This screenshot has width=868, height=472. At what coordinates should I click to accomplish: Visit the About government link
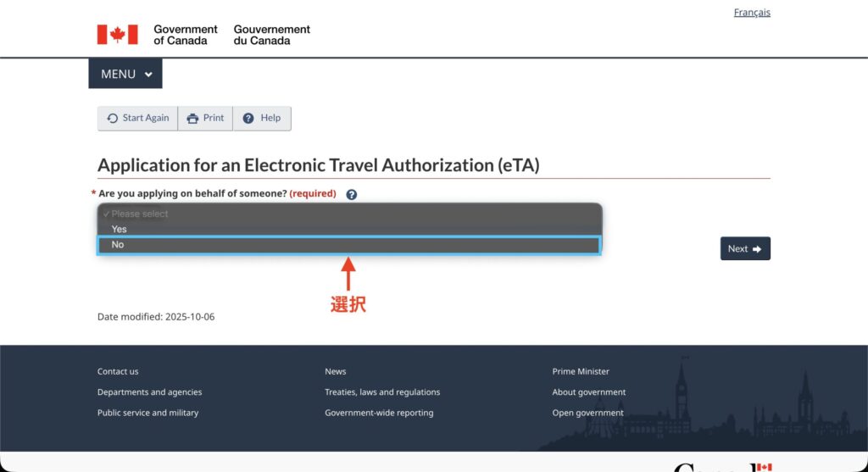[589, 392]
